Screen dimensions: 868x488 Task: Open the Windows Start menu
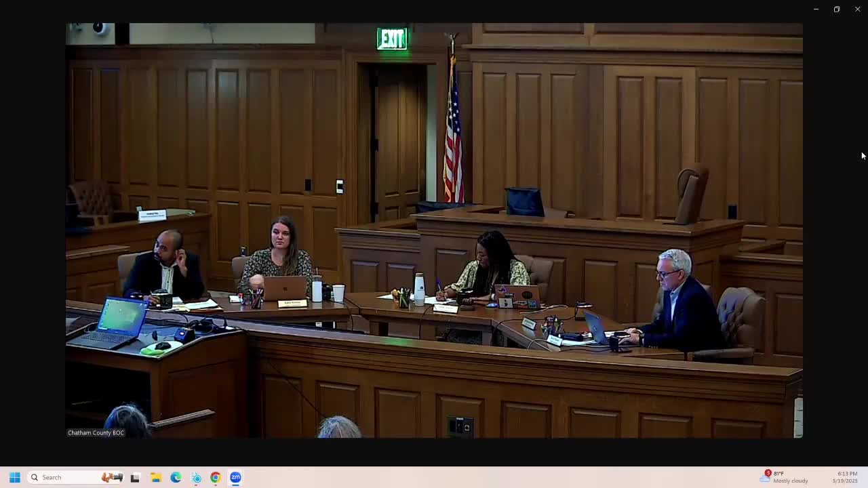[14, 477]
